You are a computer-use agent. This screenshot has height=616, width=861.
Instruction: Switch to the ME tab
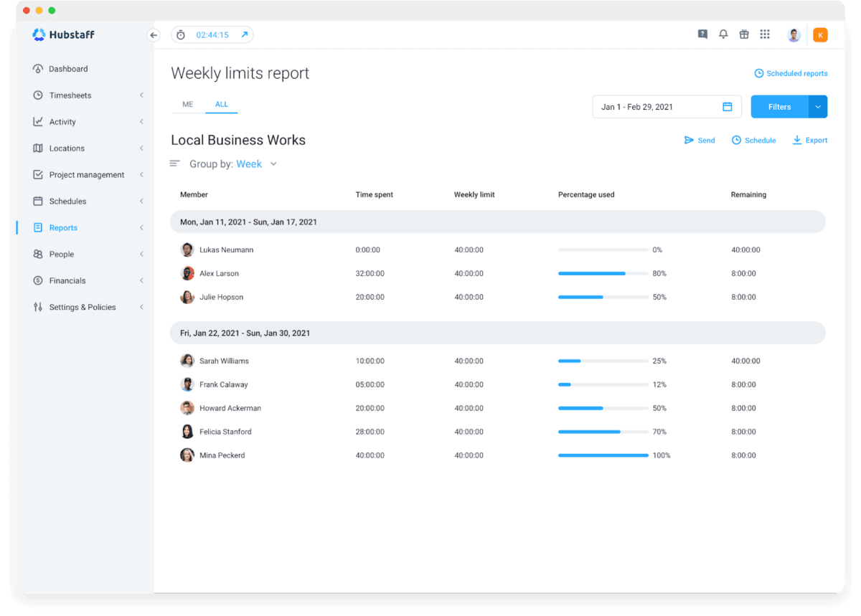[187, 103]
